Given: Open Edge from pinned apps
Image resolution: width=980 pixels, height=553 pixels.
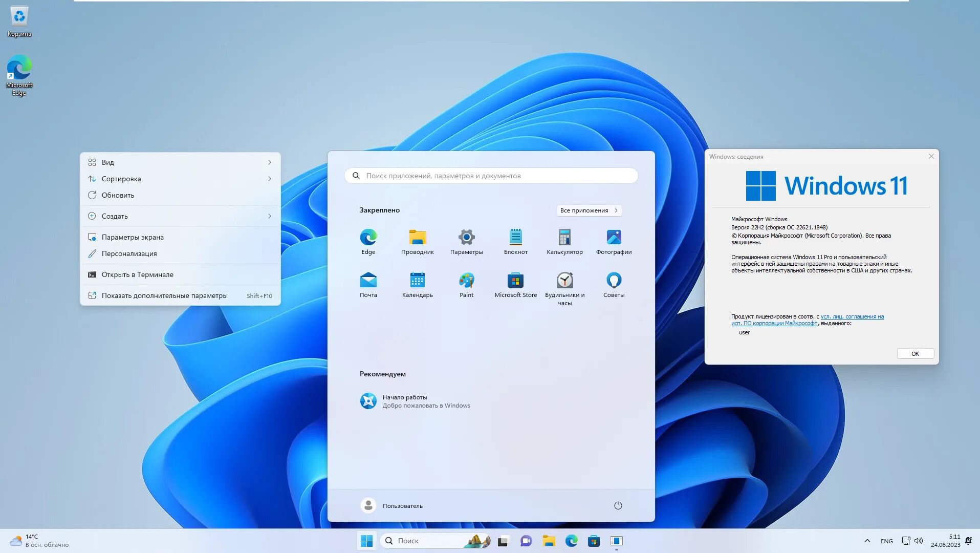Looking at the screenshot, I should (368, 242).
